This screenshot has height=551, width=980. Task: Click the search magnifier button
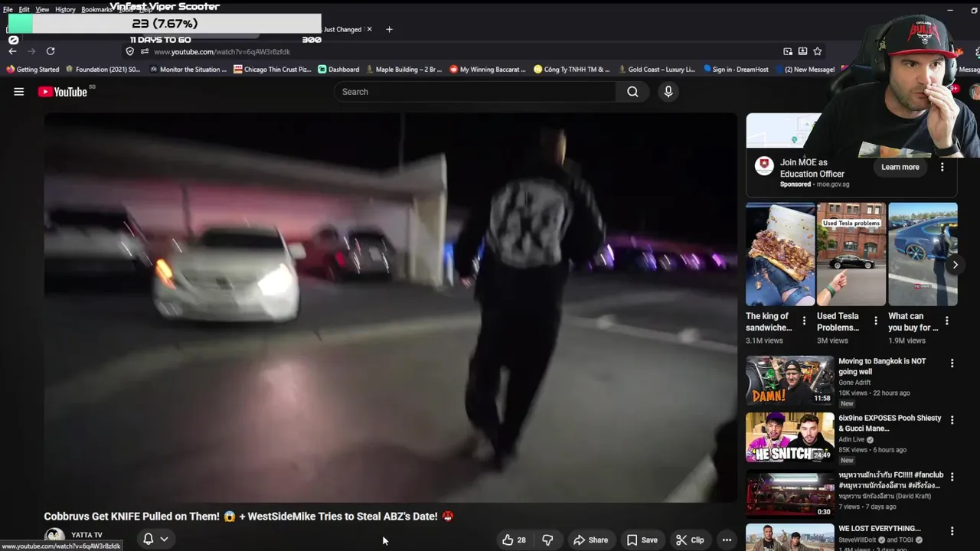(632, 92)
